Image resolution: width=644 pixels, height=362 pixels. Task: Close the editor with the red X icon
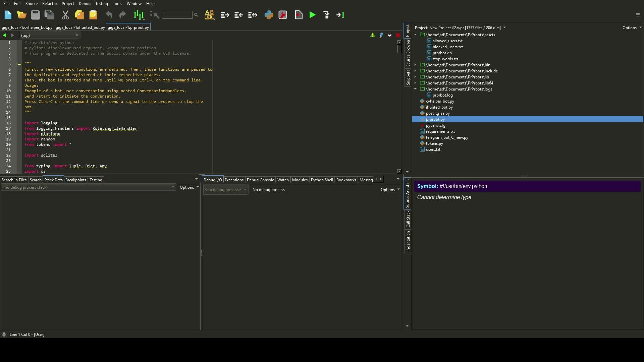[x=398, y=35]
